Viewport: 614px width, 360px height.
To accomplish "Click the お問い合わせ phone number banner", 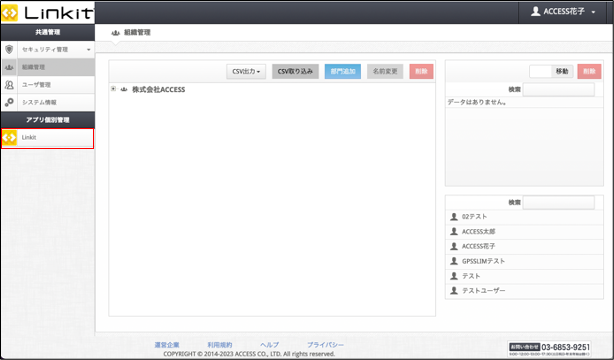I will pos(549,348).
